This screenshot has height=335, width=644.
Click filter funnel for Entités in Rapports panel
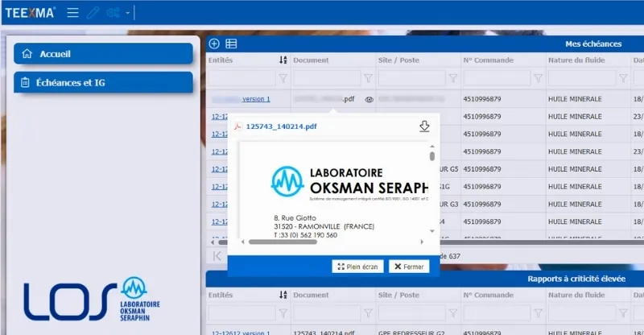tap(283, 313)
